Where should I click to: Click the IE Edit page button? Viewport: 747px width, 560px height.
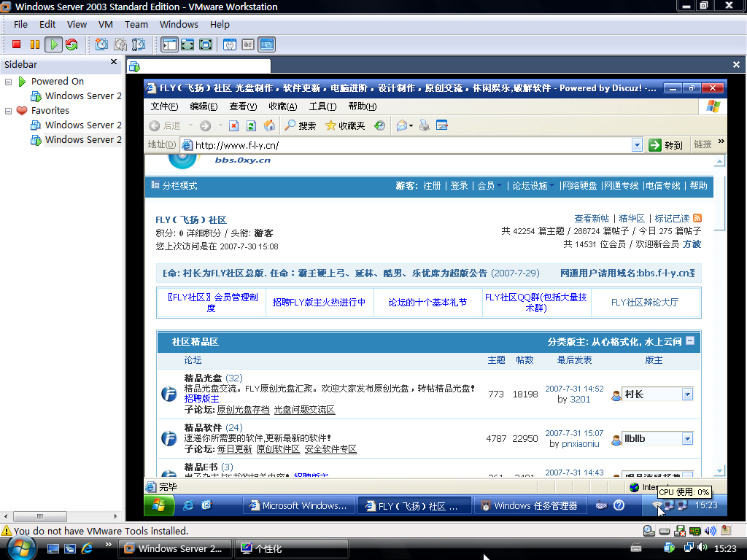pos(442,125)
